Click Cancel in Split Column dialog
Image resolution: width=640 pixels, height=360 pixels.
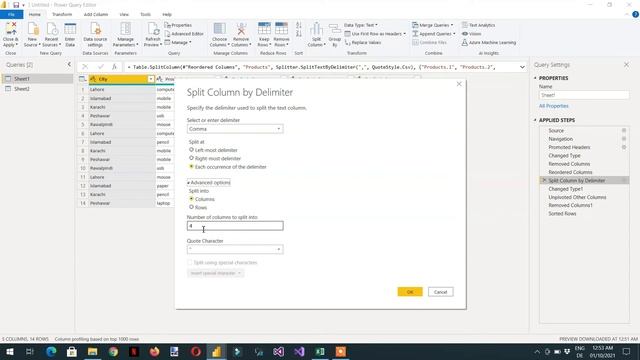[x=440, y=292]
